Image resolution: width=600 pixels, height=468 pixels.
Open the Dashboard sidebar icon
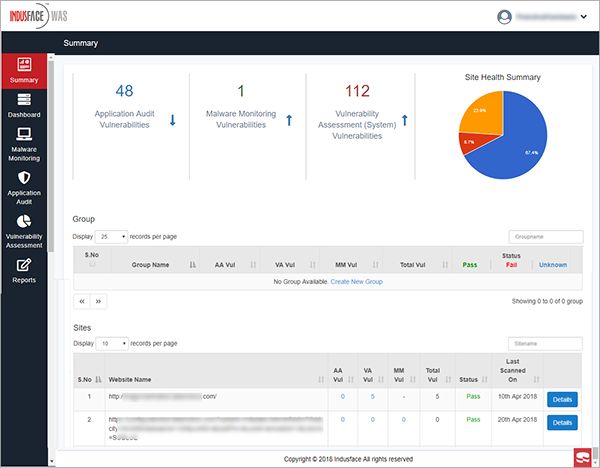click(x=24, y=101)
